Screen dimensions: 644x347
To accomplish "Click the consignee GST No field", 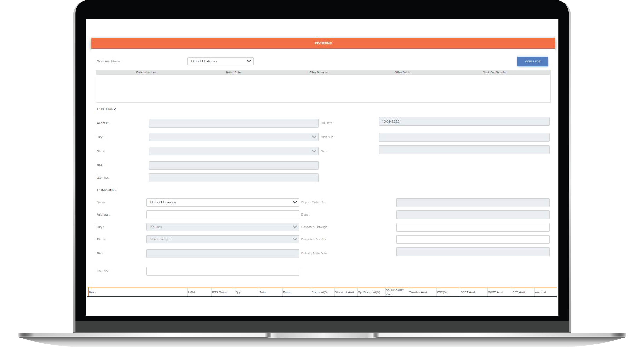I will pyautogui.click(x=223, y=271).
